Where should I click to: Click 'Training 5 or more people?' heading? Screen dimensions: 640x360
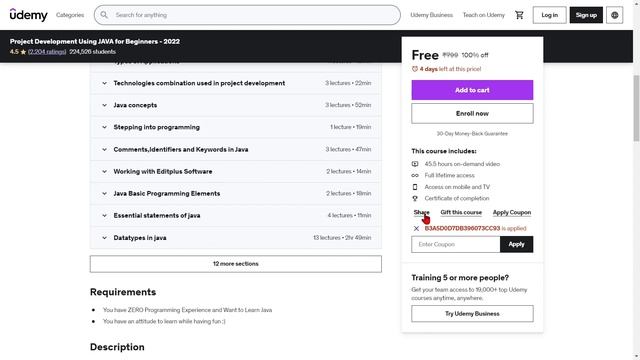coord(460,278)
